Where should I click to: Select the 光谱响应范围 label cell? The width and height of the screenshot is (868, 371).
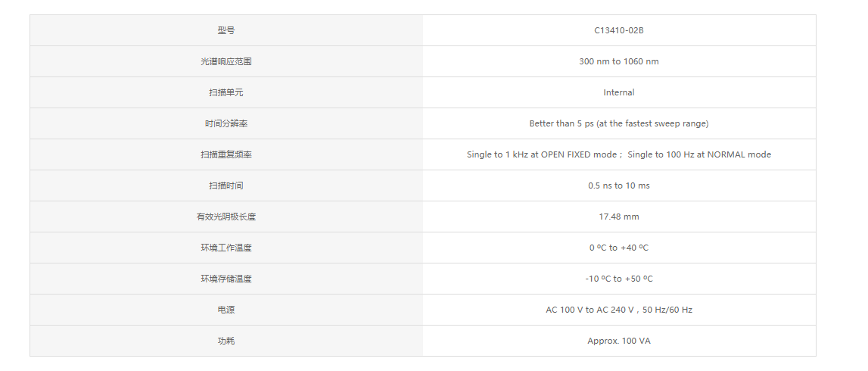226,61
